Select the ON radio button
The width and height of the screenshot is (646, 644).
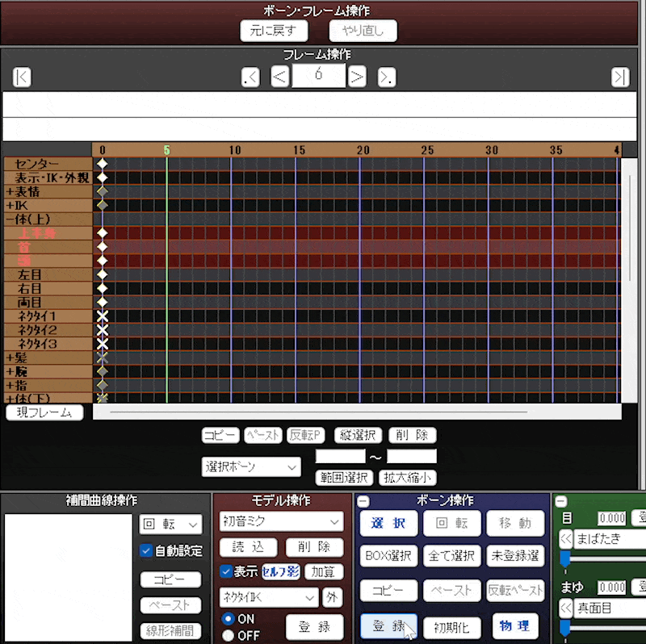pyautogui.click(x=228, y=618)
